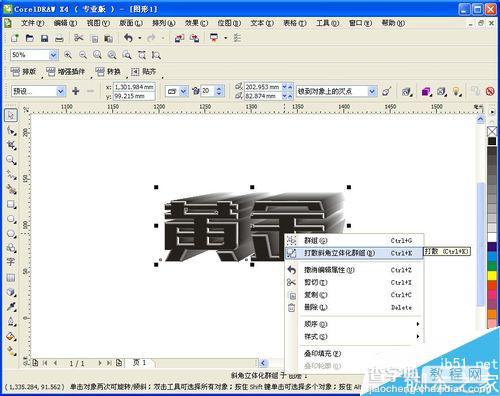Click the vertical scrollbar up arrow
Screen dimensions: 500x396
[480, 119]
